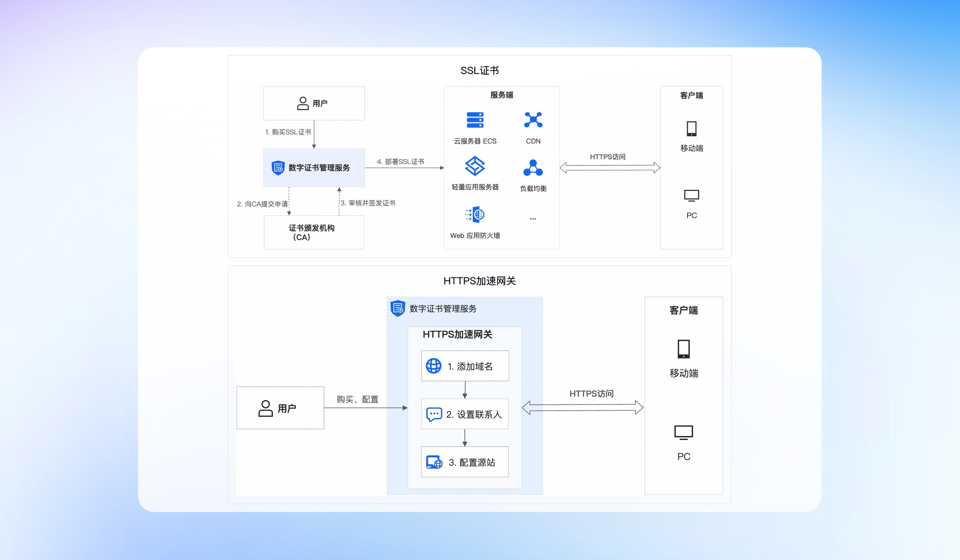Select the 3. 配置源站 step box
The image size is (960, 560).
pos(464,462)
